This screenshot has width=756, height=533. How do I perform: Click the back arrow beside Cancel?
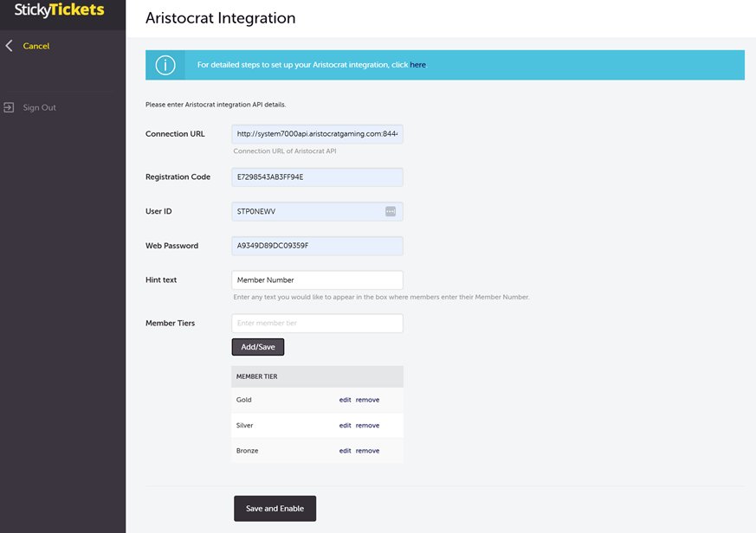[x=10, y=46]
